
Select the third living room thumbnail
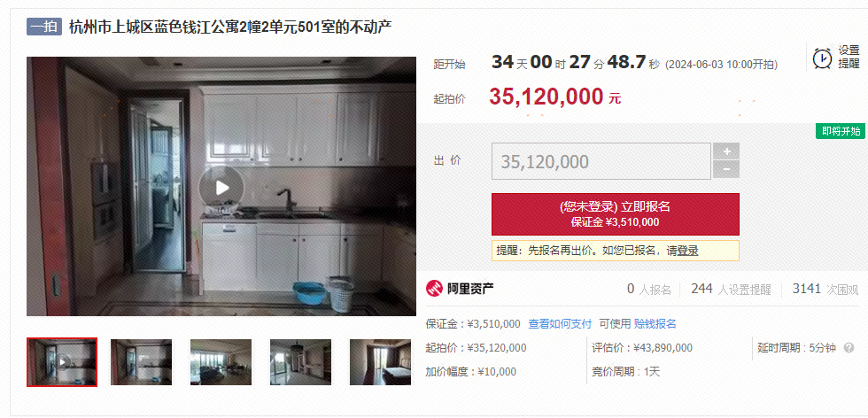pyautogui.click(x=221, y=362)
